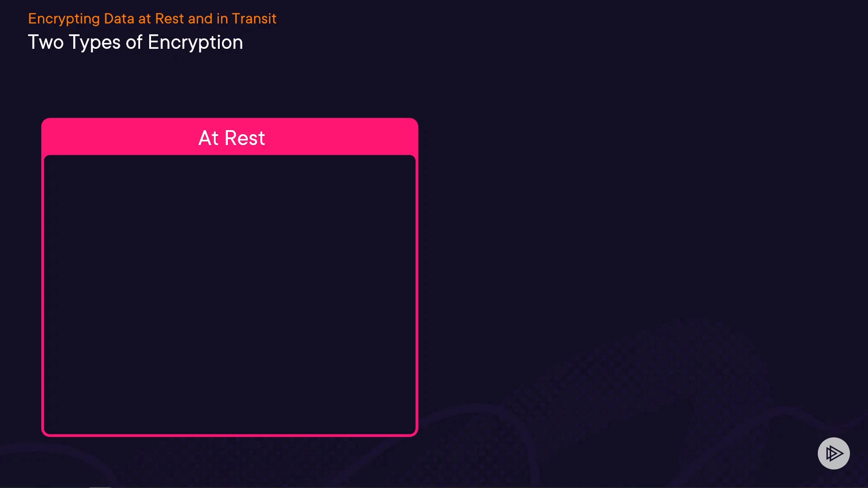The width and height of the screenshot is (868, 488).
Task: Click the pink header bar right of "At Rest"
Action: (344, 137)
